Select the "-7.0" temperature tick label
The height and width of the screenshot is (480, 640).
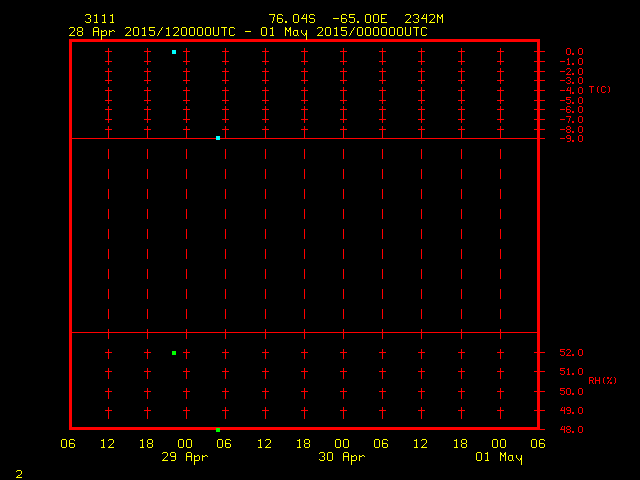point(571,120)
